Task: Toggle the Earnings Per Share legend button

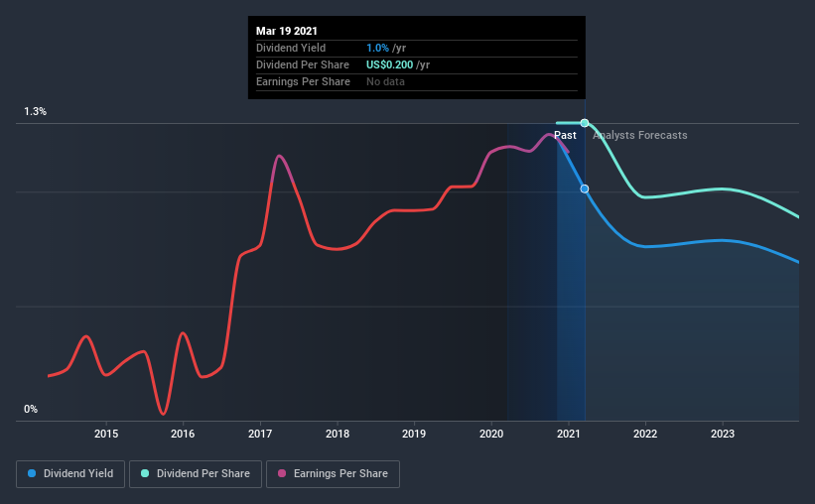Action: click(x=333, y=474)
